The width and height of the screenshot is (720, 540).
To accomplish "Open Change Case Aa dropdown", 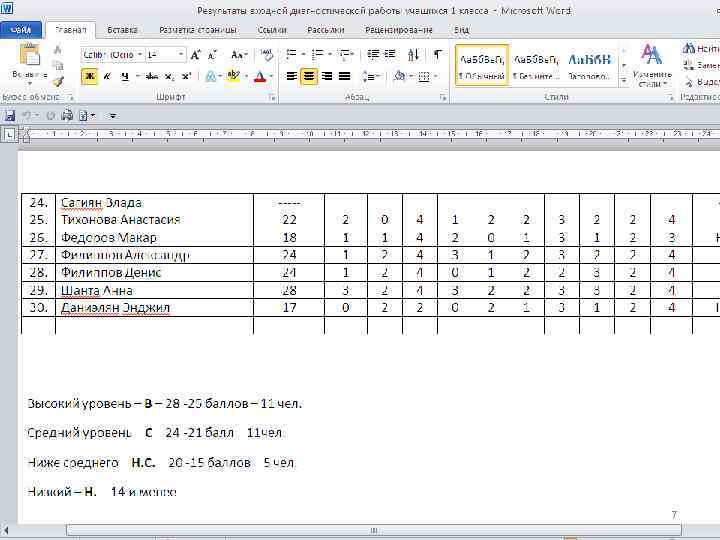I will pos(239,55).
